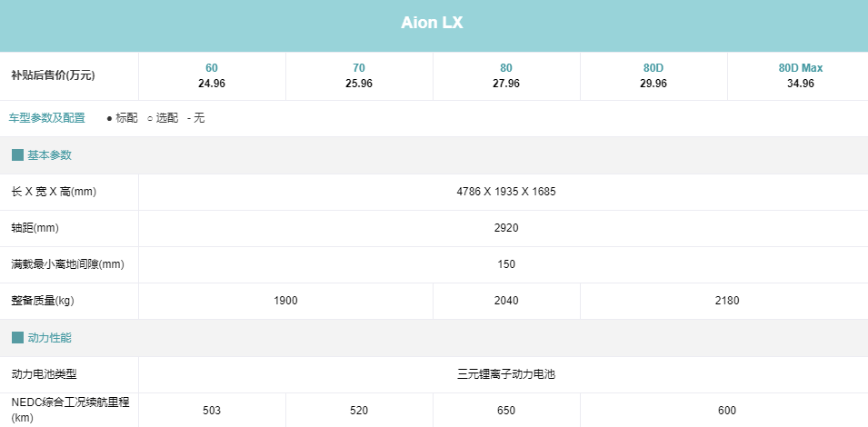Click the teal square beside 动力性能
The height and width of the screenshot is (427, 868).
point(17,338)
